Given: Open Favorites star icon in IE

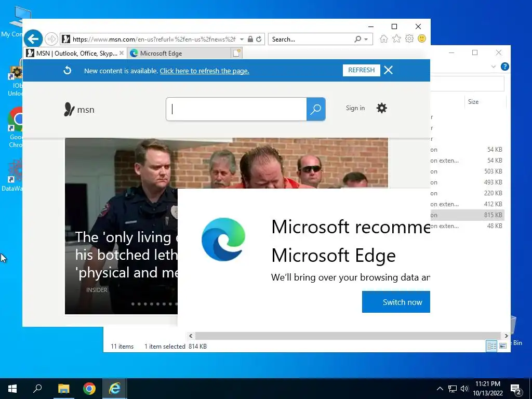Looking at the screenshot, I should (396, 38).
